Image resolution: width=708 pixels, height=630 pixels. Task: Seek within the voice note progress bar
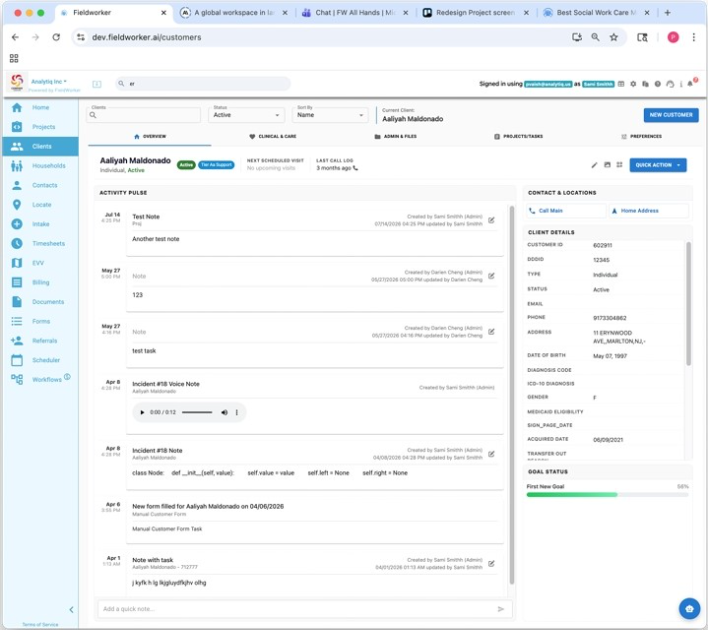coord(197,412)
